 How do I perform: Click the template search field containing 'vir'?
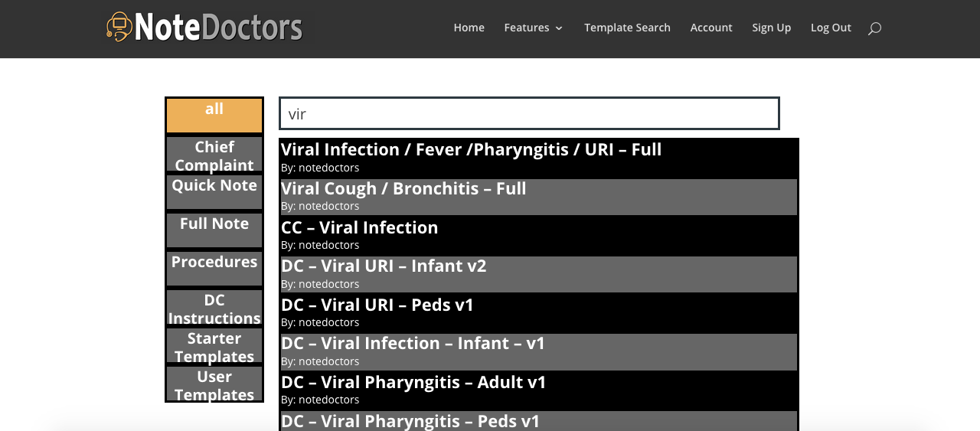tap(529, 113)
